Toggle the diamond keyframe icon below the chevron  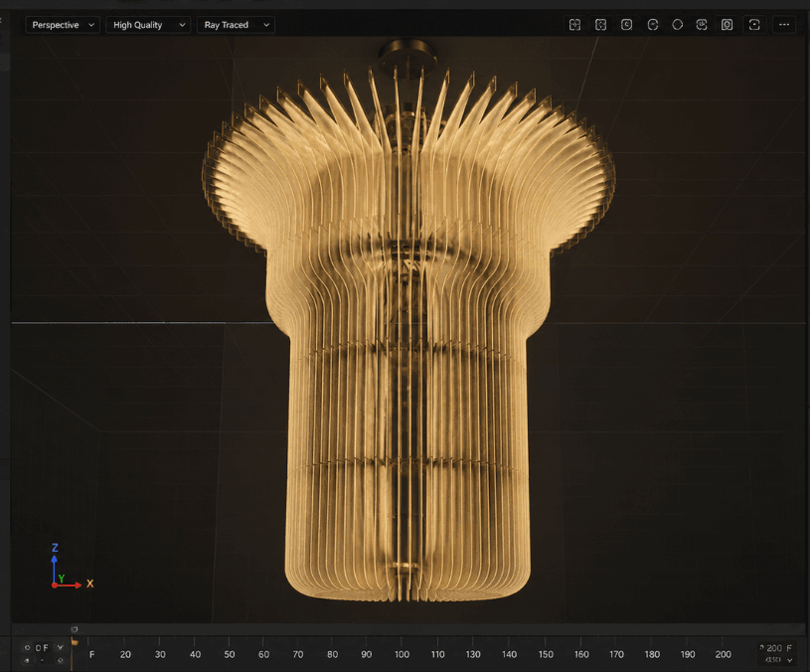[x=61, y=661]
